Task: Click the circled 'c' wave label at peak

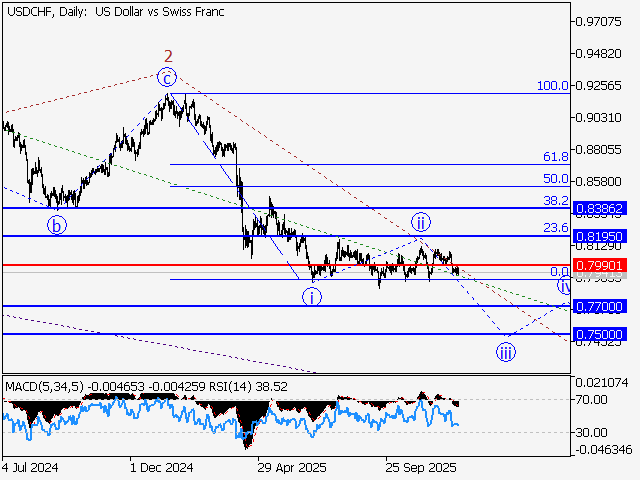Action: pyautogui.click(x=169, y=77)
